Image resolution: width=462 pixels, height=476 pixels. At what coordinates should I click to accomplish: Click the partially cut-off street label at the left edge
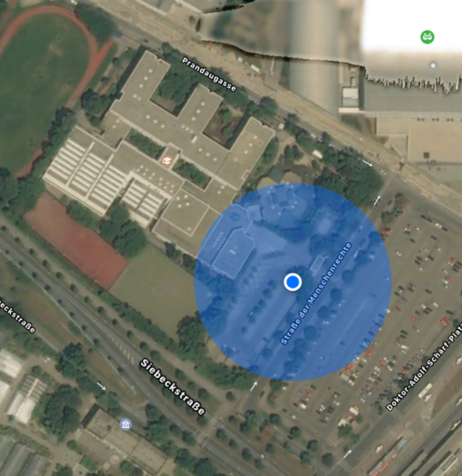[x=16, y=316]
